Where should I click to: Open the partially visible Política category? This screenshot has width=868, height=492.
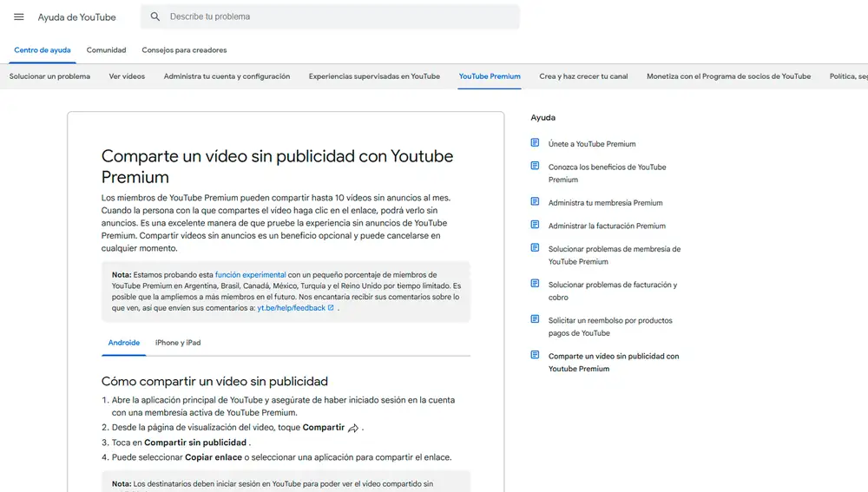[848, 76]
